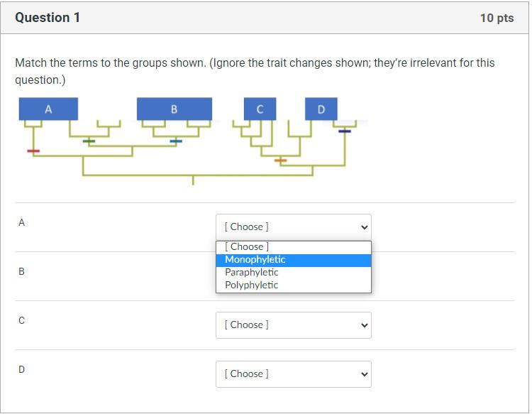Click the red trait mark on the tree

[x=33, y=151]
